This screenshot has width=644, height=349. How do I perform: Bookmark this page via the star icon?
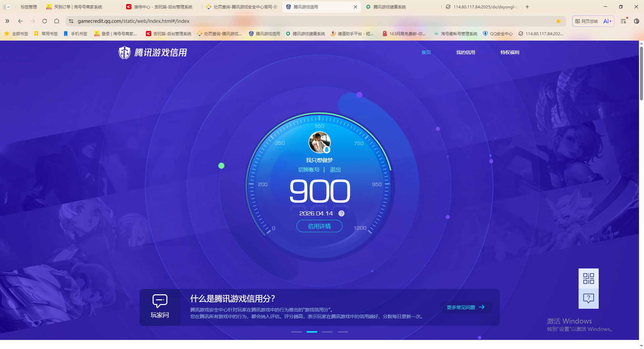pos(558,21)
